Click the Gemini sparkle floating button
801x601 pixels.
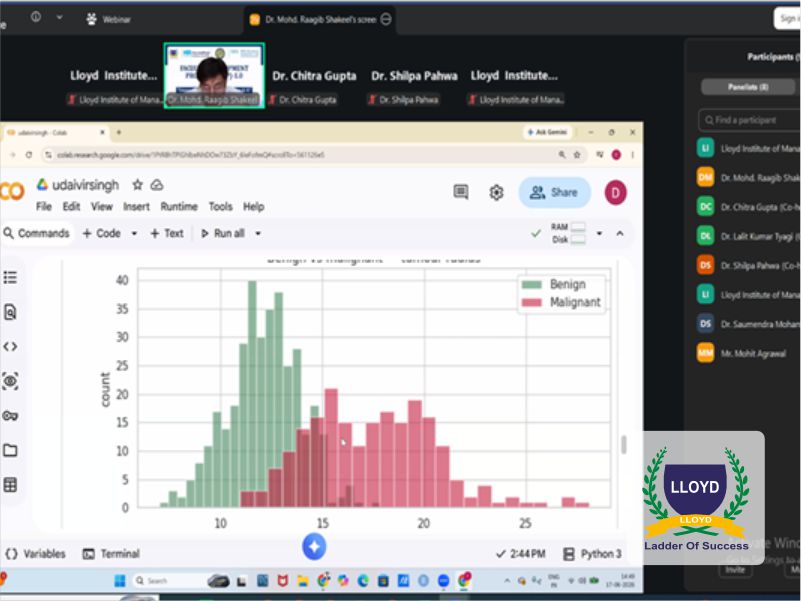(314, 546)
